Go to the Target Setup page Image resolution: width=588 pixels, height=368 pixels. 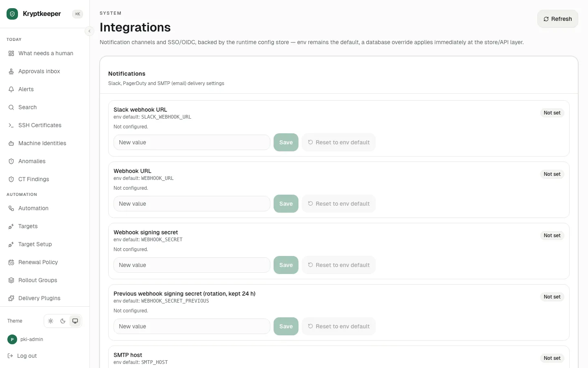tap(45, 245)
